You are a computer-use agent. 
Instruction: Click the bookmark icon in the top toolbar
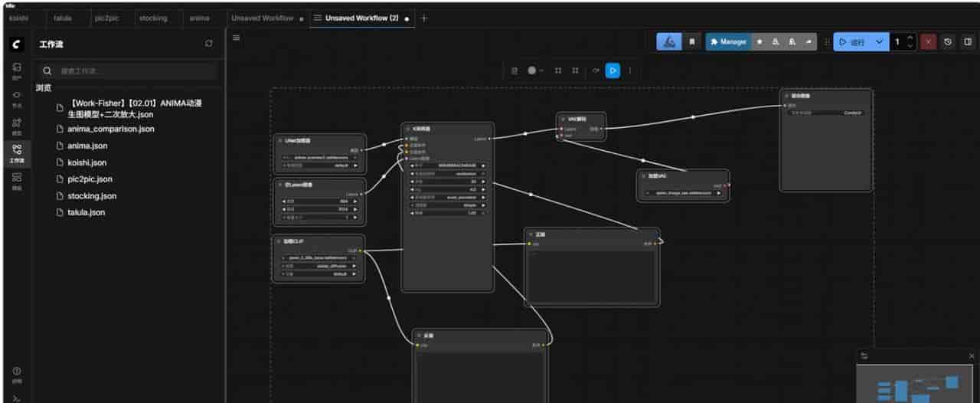coord(692,42)
